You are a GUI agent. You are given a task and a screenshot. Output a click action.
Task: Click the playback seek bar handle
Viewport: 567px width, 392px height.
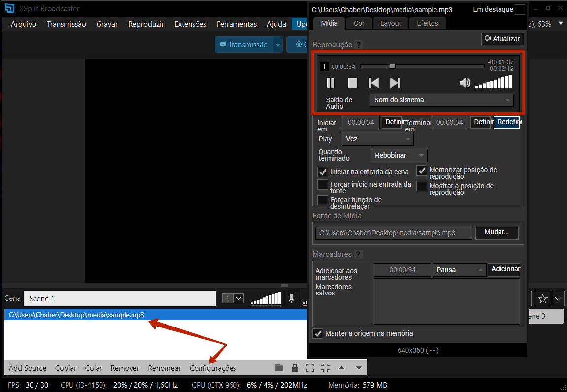click(x=393, y=66)
